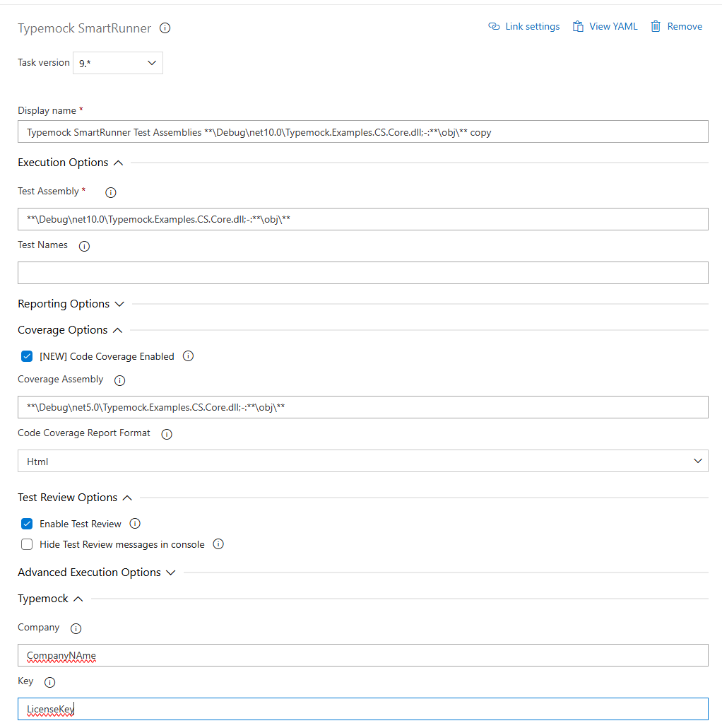Click the info icon next to Key label
This screenshot has height=728, width=722.
[x=49, y=682]
